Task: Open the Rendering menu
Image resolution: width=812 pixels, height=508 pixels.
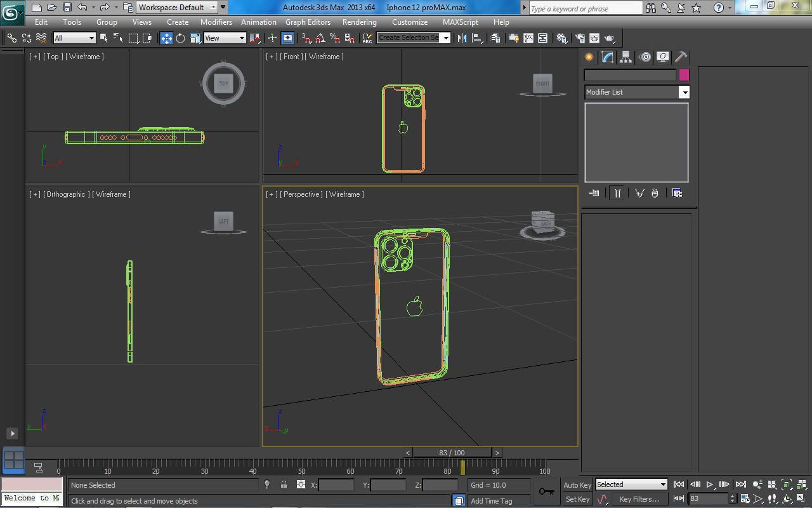Action: click(x=360, y=22)
